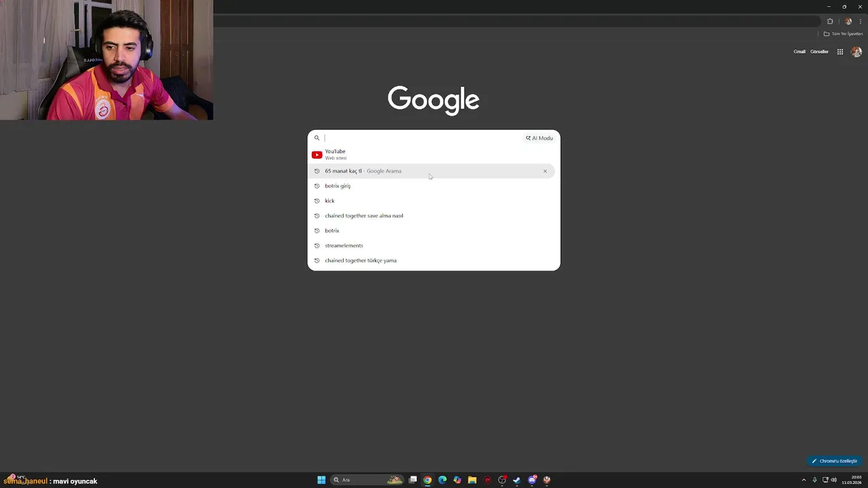Screen dimensions: 868x488
Task: Minimize the Chrome window
Action: click(829, 6)
